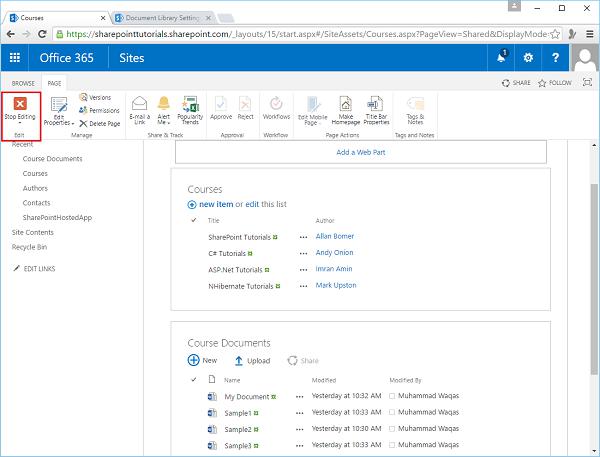This screenshot has height=457, width=600.
Task: Bookmark this page with the star icon
Action: coord(554,34)
